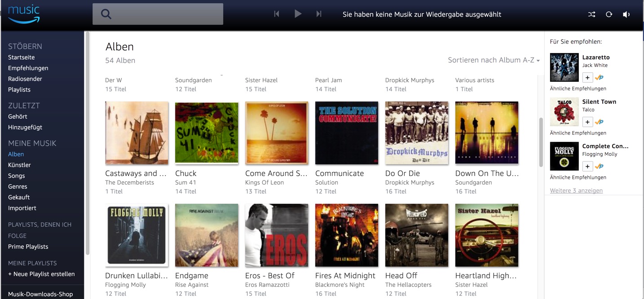Mute the volume speaker icon
644x299 pixels.
pos(626,14)
